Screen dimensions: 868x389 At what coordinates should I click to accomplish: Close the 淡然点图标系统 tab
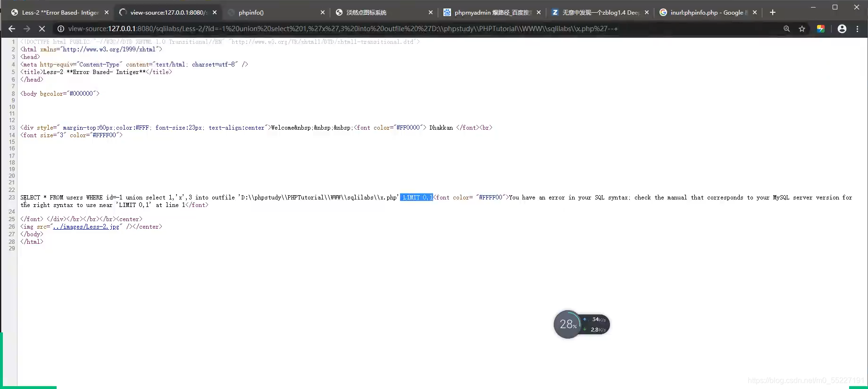431,13
